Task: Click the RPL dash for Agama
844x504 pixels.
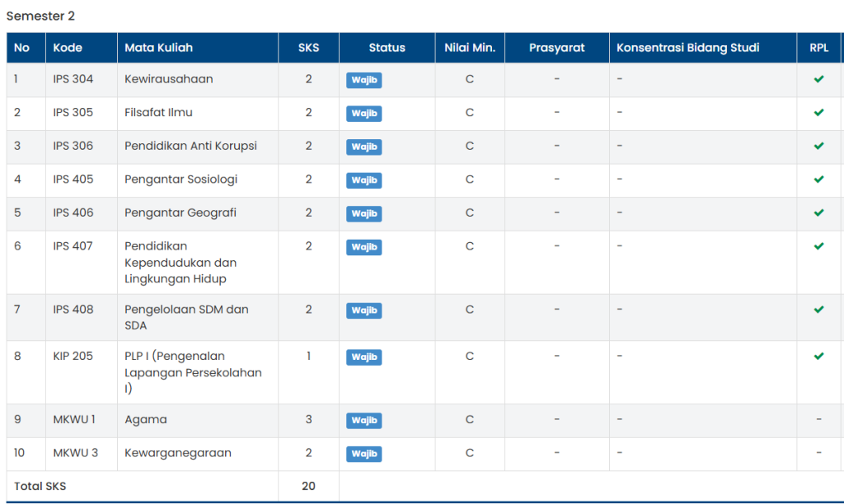Action: (x=818, y=419)
